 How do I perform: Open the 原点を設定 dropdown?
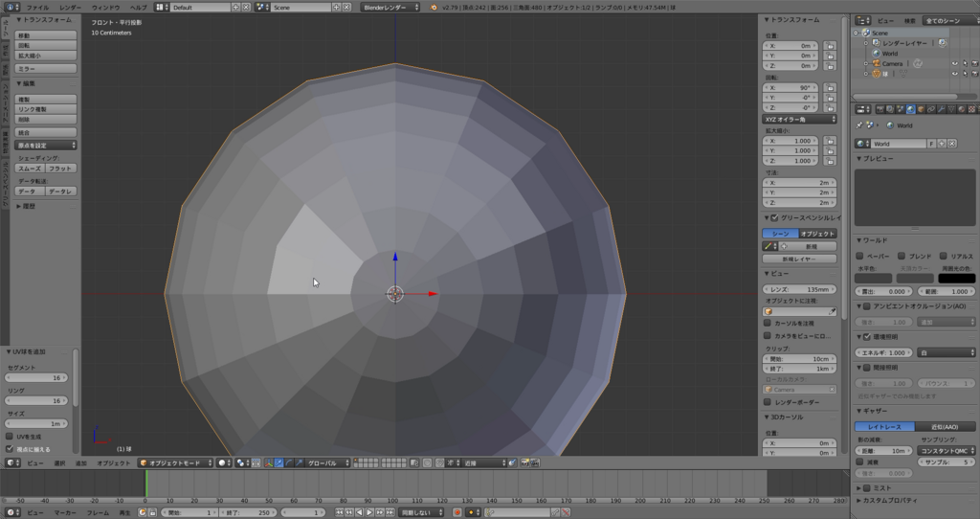click(46, 145)
